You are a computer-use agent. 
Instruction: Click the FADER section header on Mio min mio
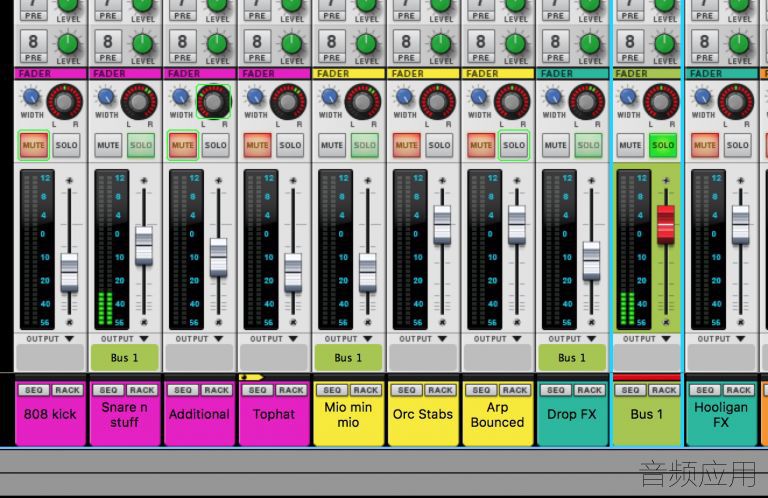348,74
